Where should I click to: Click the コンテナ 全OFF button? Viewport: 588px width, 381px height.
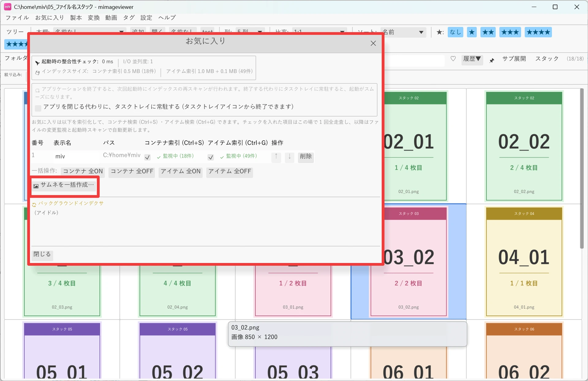pos(132,172)
